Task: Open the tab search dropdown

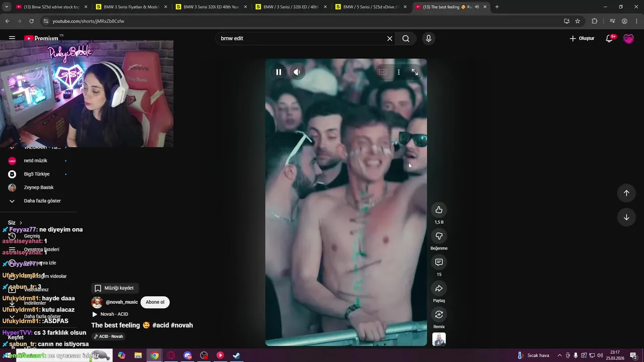Action: pos(7,7)
